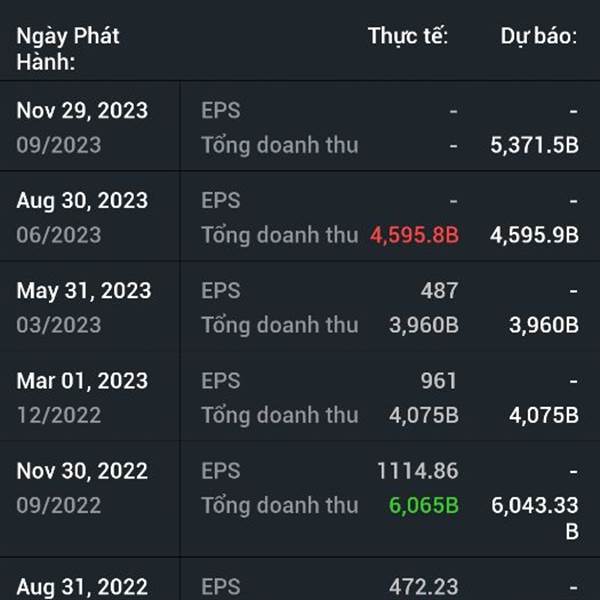Image resolution: width=600 pixels, height=600 pixels.
Task: Select the 6,043.33 B forecast value
Action: click(x=535, y=518)
